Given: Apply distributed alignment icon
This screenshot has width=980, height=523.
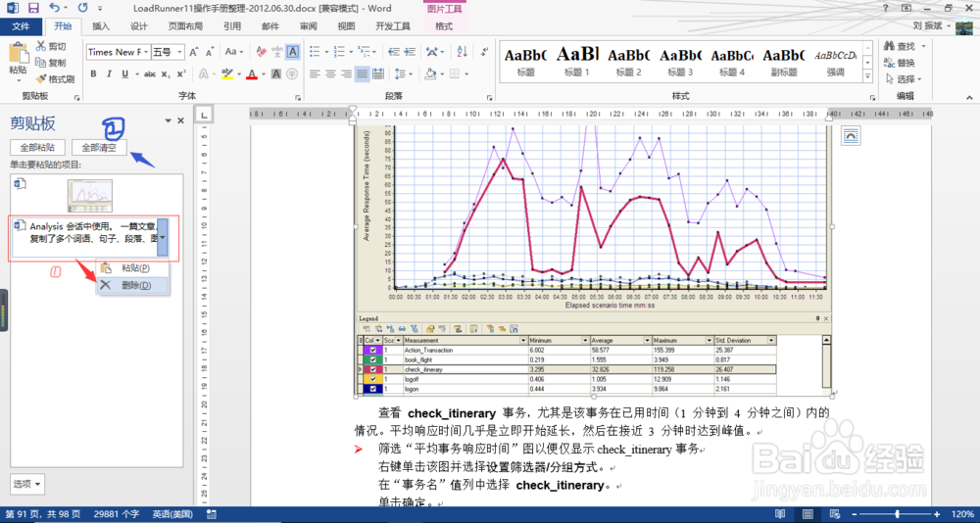Looking at the screenshot, I should point(378,74).
